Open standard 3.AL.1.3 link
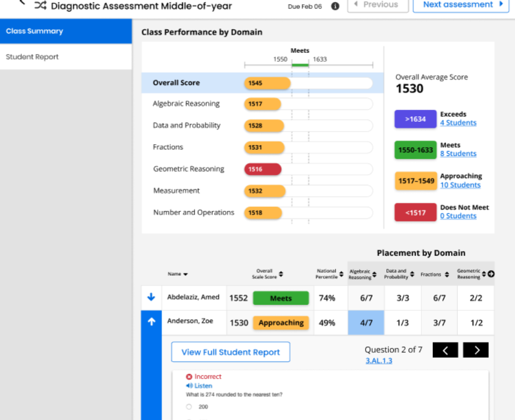The height and width of the screenshot is (420, 515). coord(379,360)
